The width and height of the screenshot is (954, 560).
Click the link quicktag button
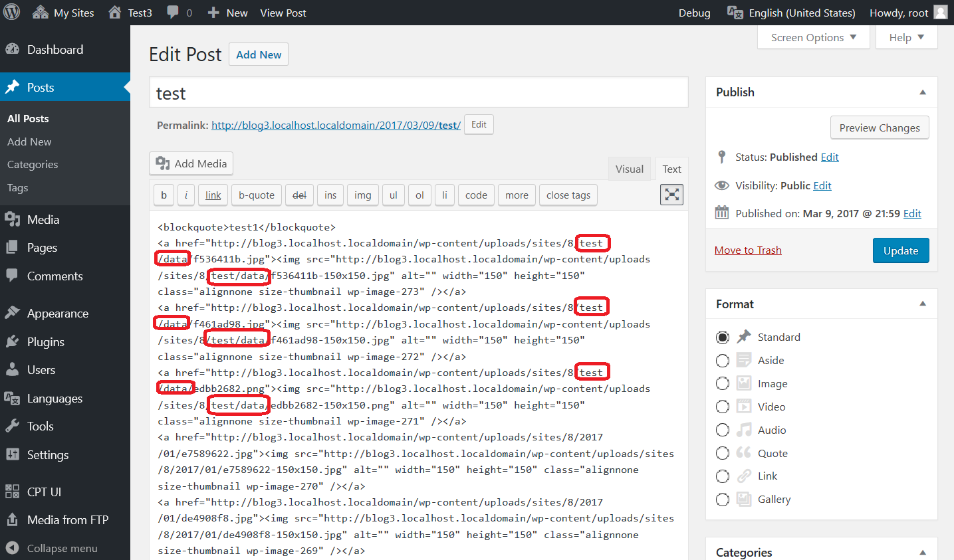coord(213,195)
